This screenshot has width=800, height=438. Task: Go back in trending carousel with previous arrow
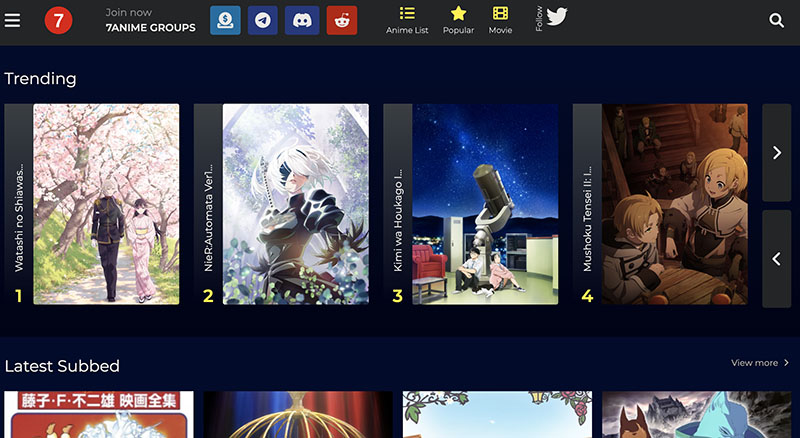tap(777, 259)
